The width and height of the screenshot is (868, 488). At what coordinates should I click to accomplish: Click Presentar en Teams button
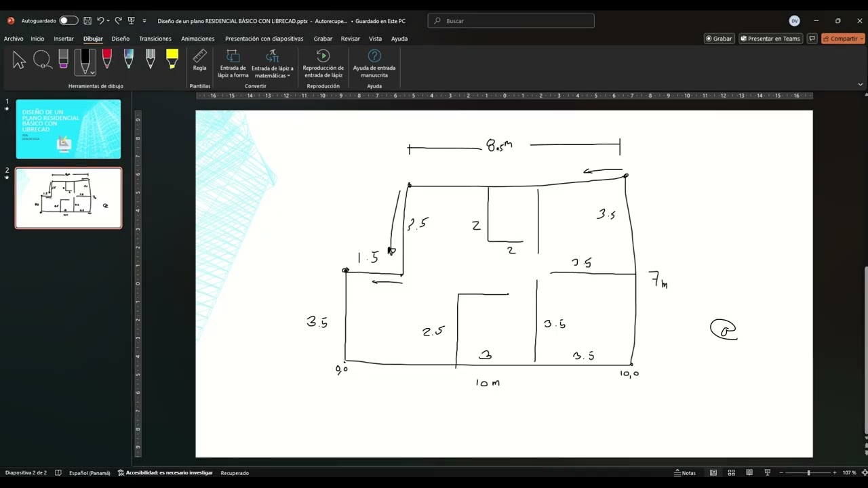tap(770, 39)
